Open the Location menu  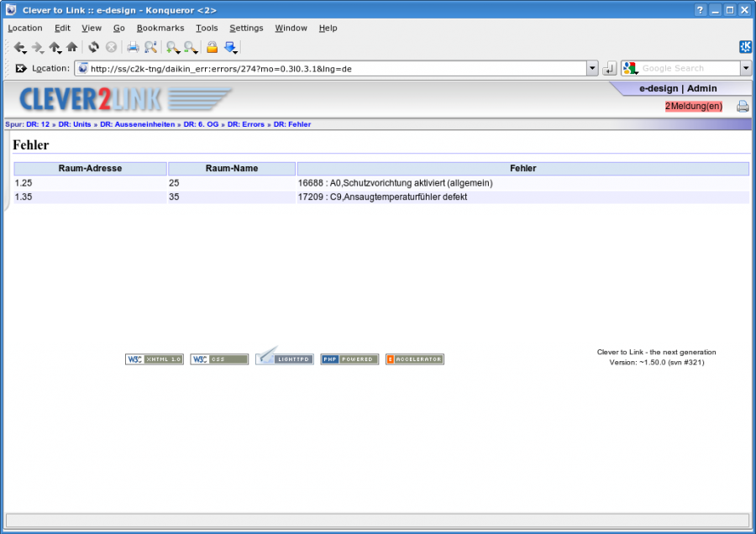point(25,28)
